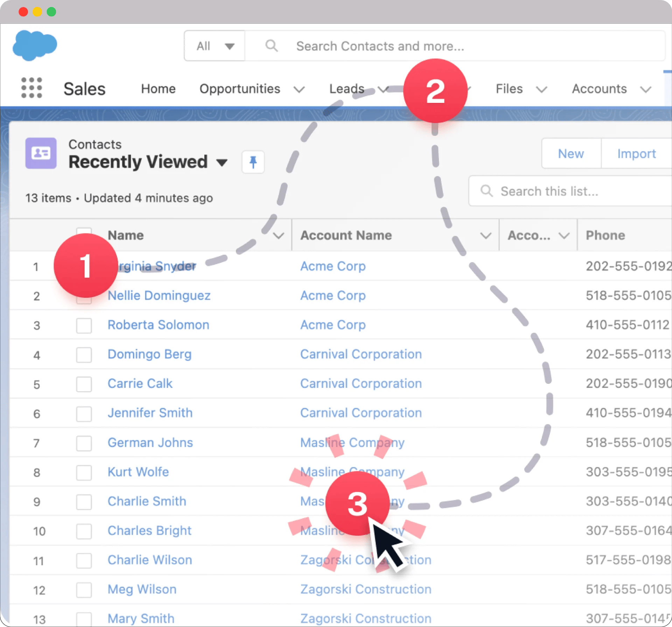Click the red close window button
The image size is (672, 627).
point(23,12)
